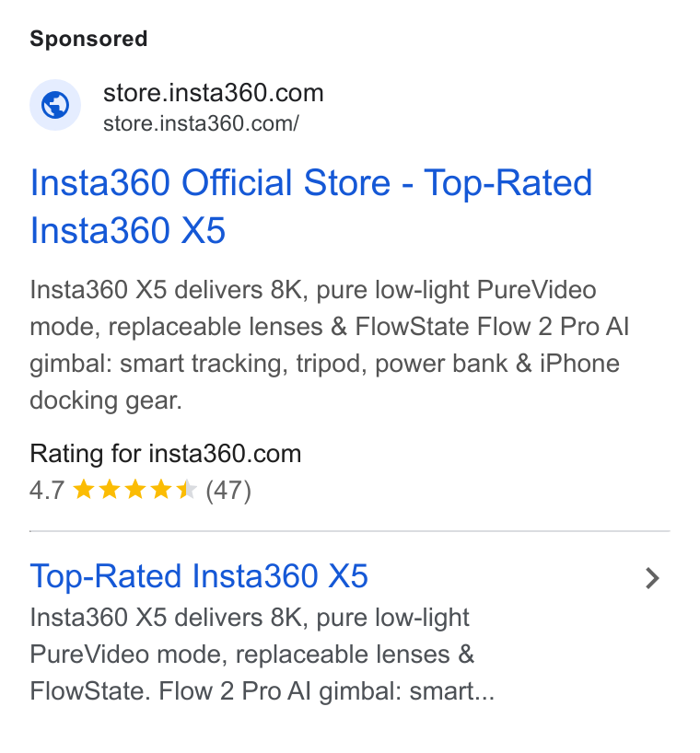Click the third gold rating star
Image resolution: width=700 pixels, height=753 pixels.
point(135,490)
